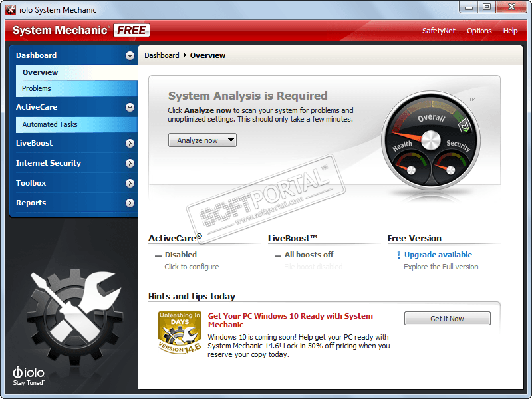Screen dimensions: 532x399
Task: Collapse the Dashboard section chevron
Action: click(x=130, y=55)
